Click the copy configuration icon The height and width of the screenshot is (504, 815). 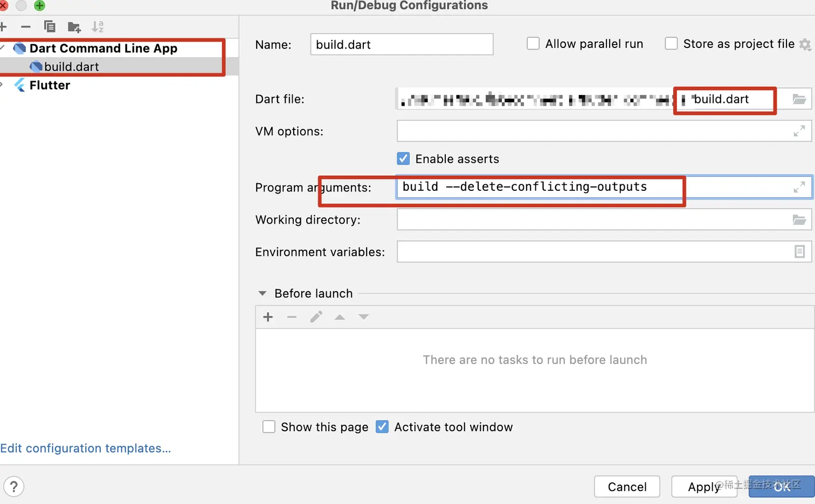[x=50, y=26]
